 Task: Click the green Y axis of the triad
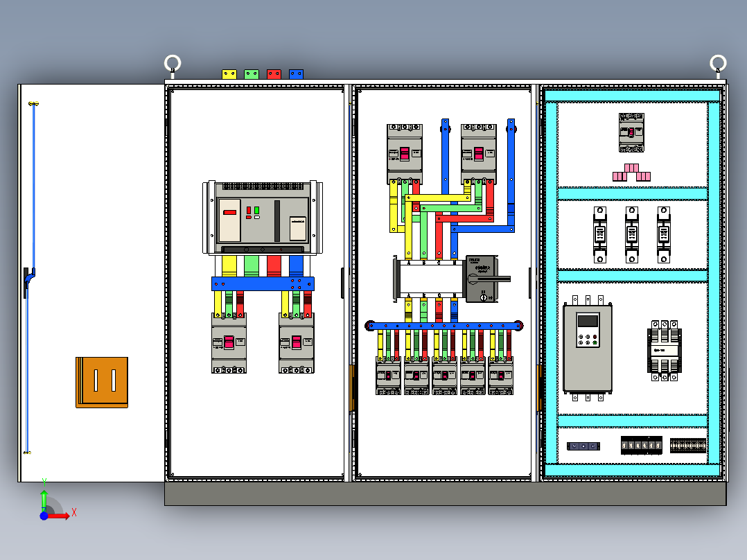click(x=44, y=500)
